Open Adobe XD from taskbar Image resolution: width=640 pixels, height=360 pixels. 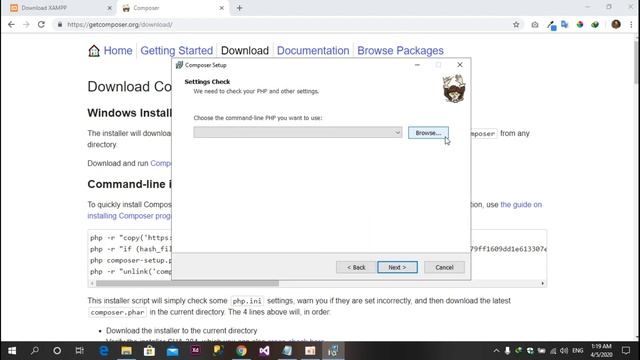[x=196, y=351]
